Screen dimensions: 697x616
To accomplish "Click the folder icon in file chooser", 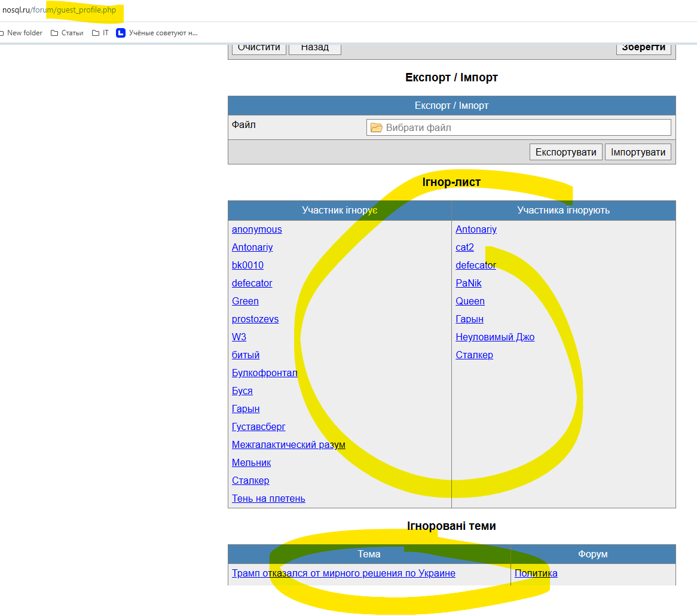I will pyautogui.click(x=376, y=127).
